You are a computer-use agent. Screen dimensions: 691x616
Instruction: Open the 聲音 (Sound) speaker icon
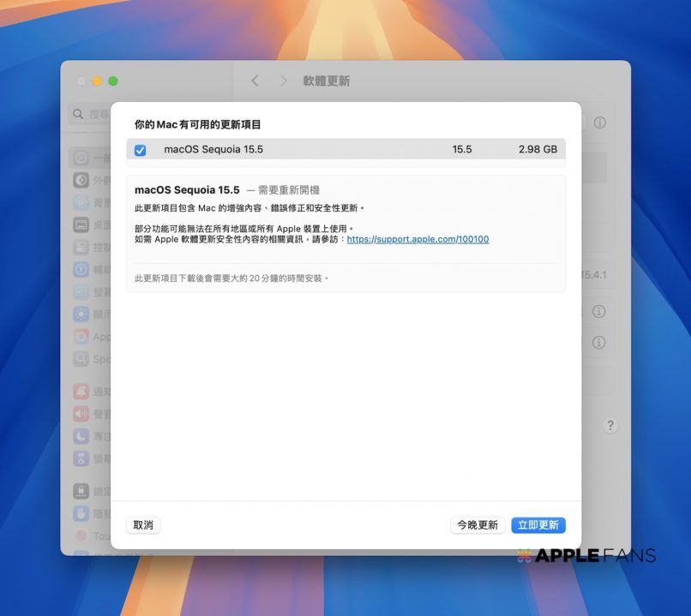[x=81, y=414]
